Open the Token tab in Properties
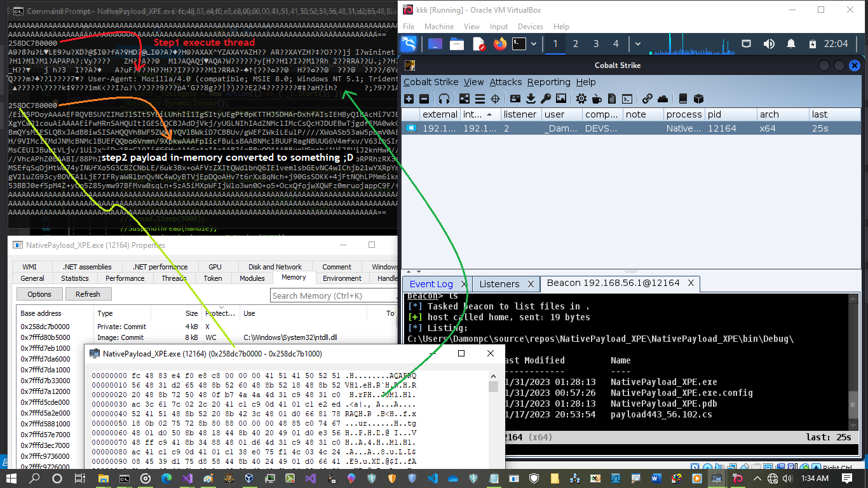Image resolution: width=868 pixels, height=488 pixels. click(x=213, y=278)
